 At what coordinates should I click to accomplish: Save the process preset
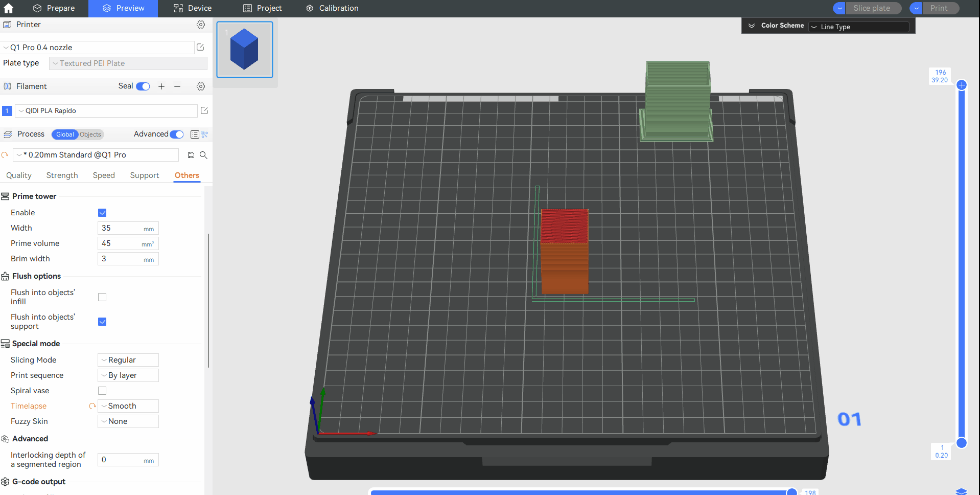[x=191, y=155]
